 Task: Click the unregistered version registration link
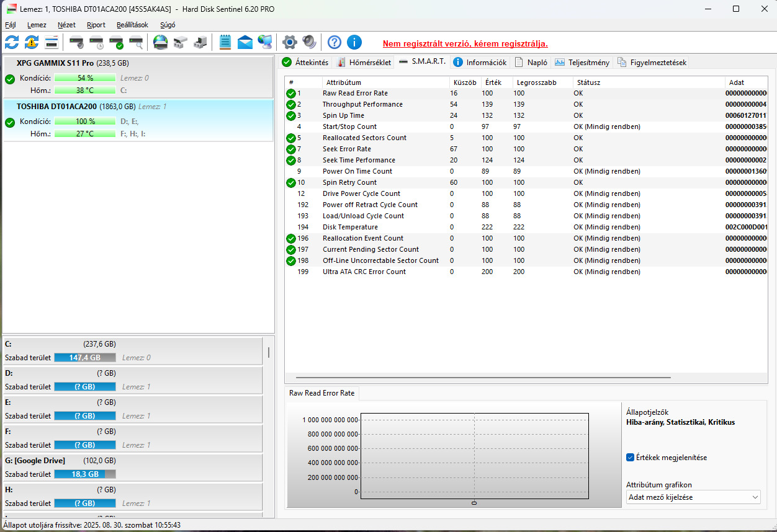pos(465,43)
